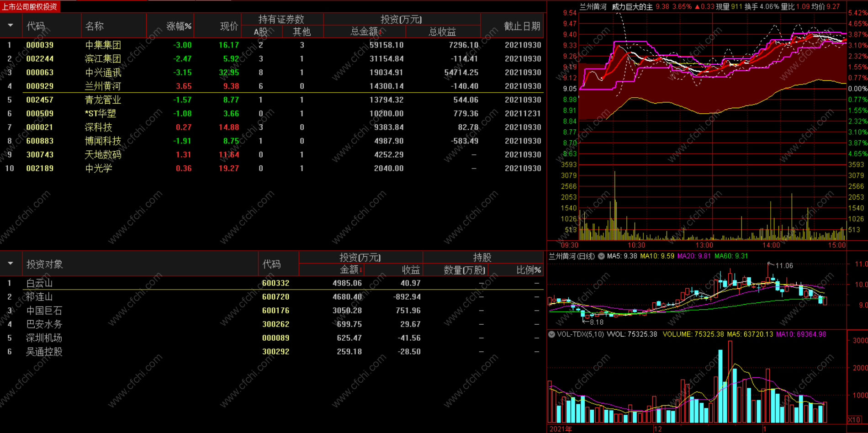
Task: Click the date 20211231
Action: tap(523, 113)
